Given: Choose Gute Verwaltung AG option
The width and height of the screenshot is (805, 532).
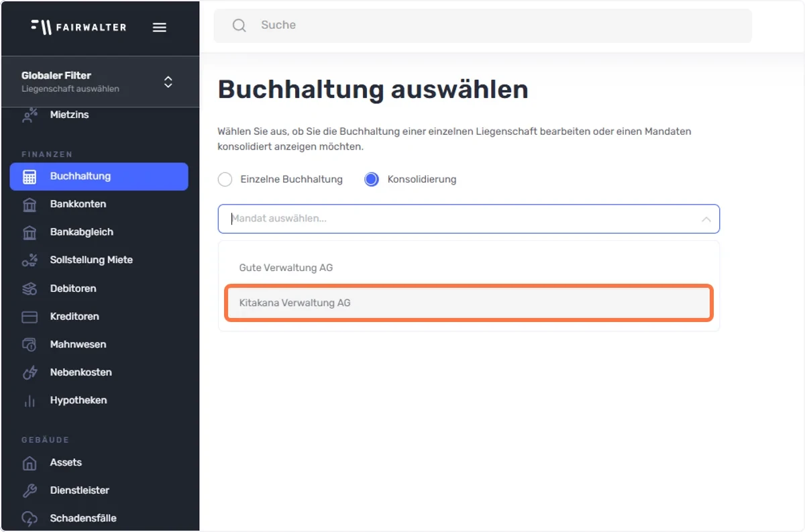Looking at the screenshot, I should 469,268.
